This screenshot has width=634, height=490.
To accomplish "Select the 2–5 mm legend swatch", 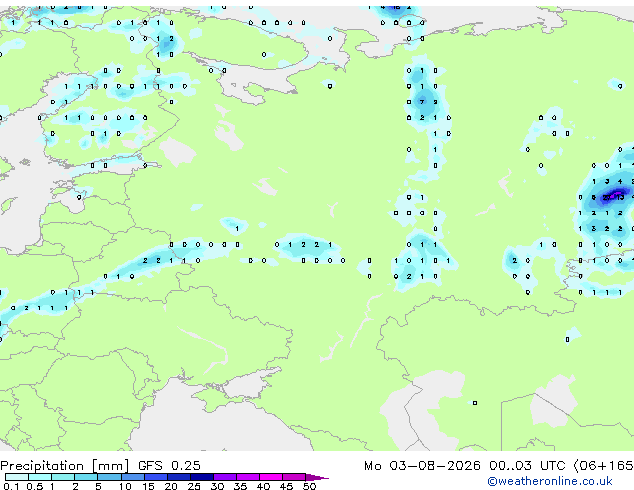I will click(86, 477).
